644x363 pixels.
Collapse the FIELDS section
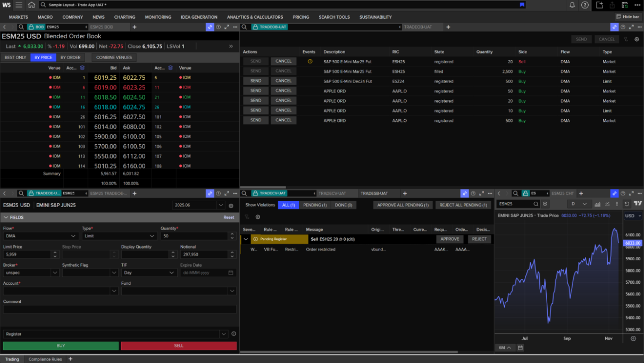pos(5,218)
